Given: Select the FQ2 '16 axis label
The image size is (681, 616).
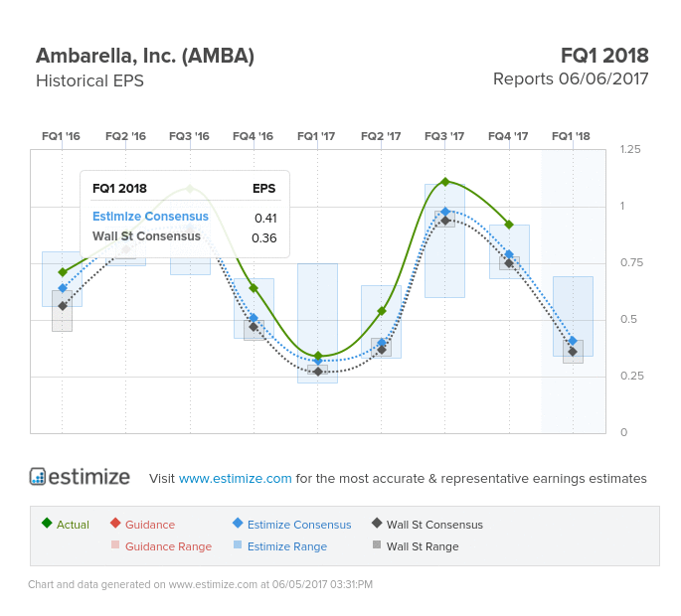Looking at the screenshot, I should pyautogui.click(x=125, y=136).
